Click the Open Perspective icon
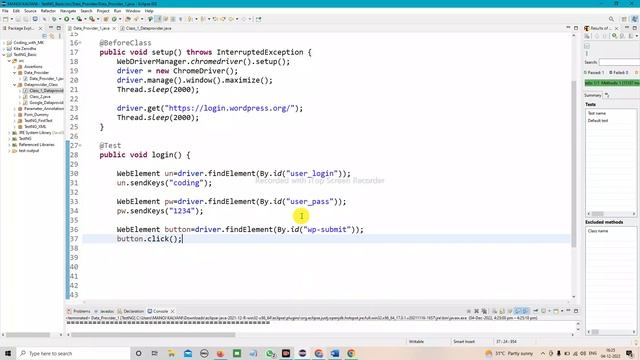 tap(624, 19)
